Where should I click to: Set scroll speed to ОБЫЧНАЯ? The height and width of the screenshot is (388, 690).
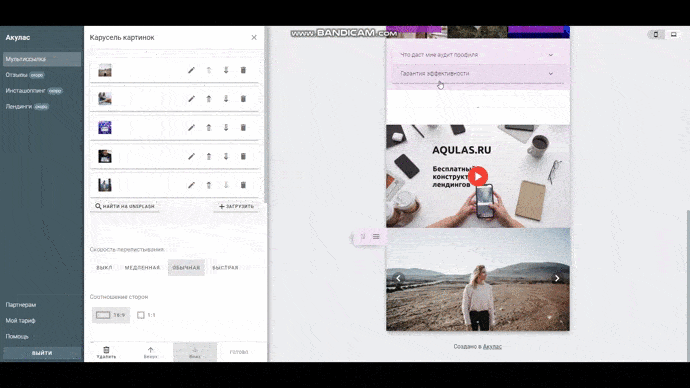coord(186,267)
